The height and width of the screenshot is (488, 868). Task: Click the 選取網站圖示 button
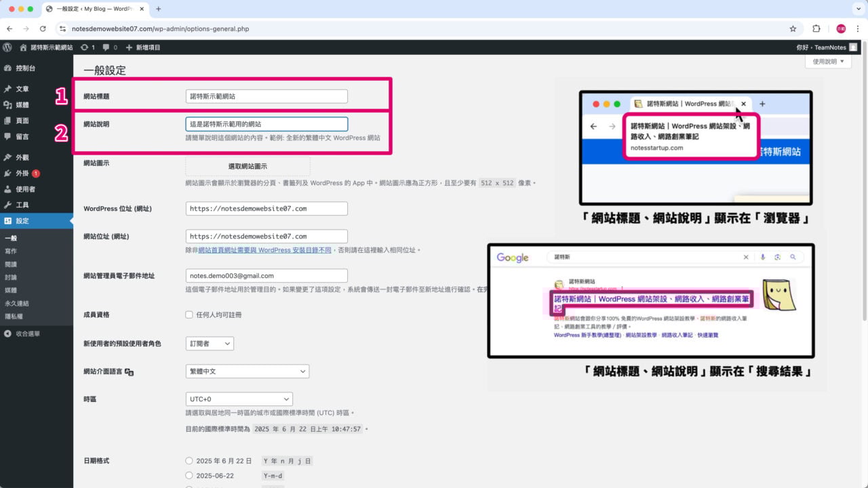tap(248, 166)
